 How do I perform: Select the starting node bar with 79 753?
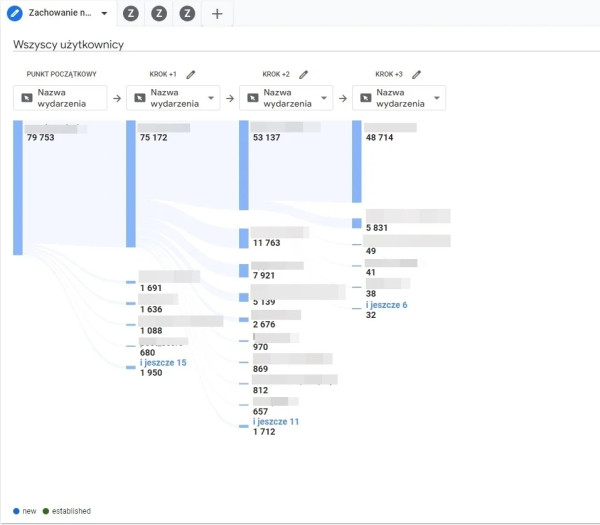point(18,187)
